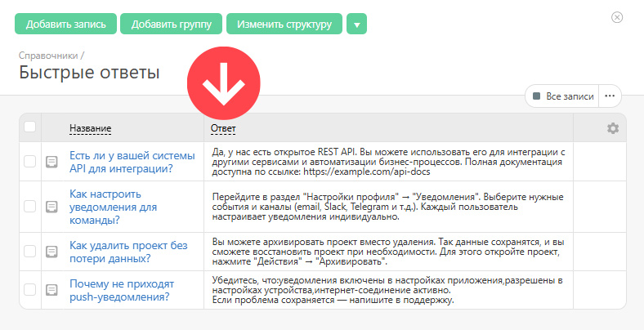
Task: Open 'Как удалить проект без потери данных?'
Action: point(128,252)
